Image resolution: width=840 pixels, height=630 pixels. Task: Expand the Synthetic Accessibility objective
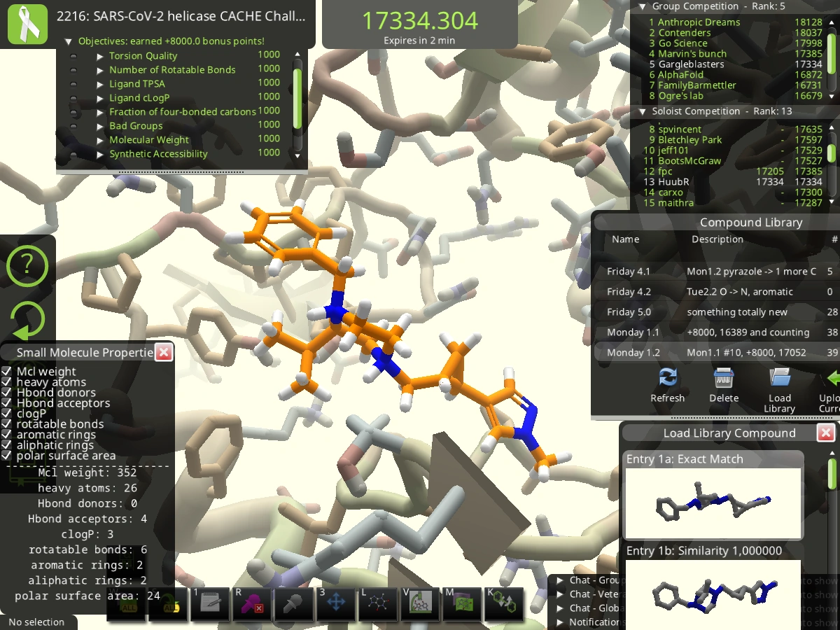tap(100, 154)
